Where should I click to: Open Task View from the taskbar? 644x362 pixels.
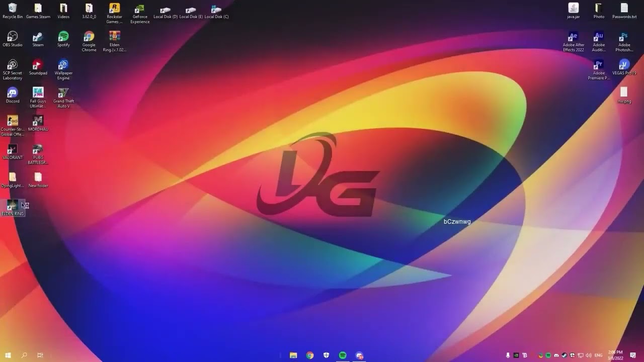pyautogui.click(x=40, y=355)
